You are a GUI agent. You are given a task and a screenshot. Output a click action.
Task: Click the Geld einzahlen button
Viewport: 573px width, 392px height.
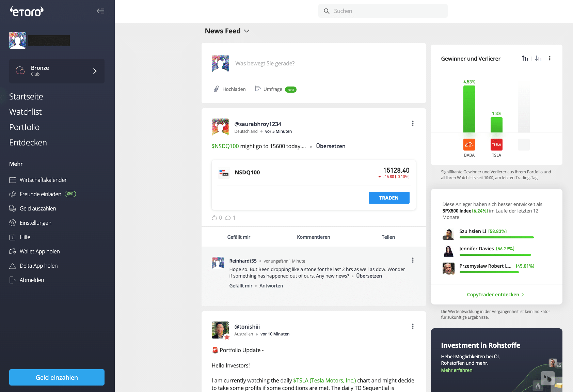57,377
